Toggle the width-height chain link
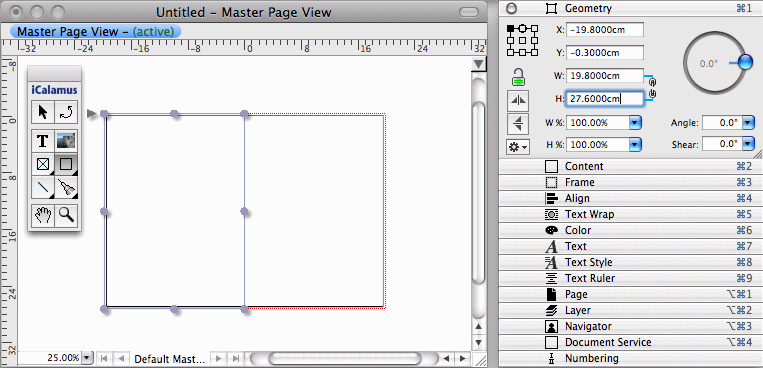Viewport: 763px width, 368px height. coord(653,87)
